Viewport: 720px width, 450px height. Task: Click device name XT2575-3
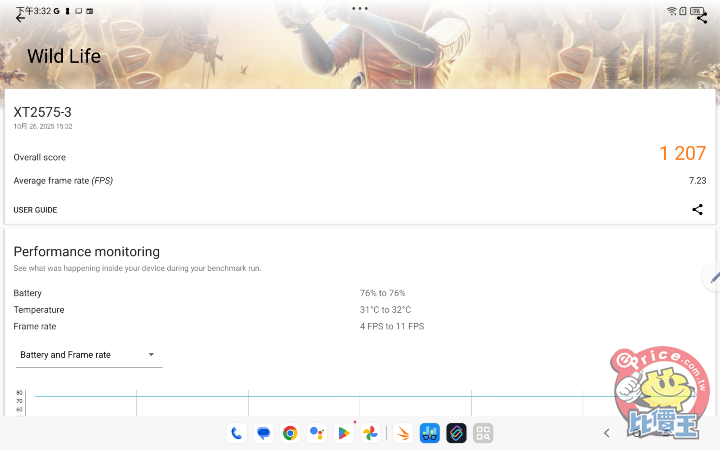(42, 112)
